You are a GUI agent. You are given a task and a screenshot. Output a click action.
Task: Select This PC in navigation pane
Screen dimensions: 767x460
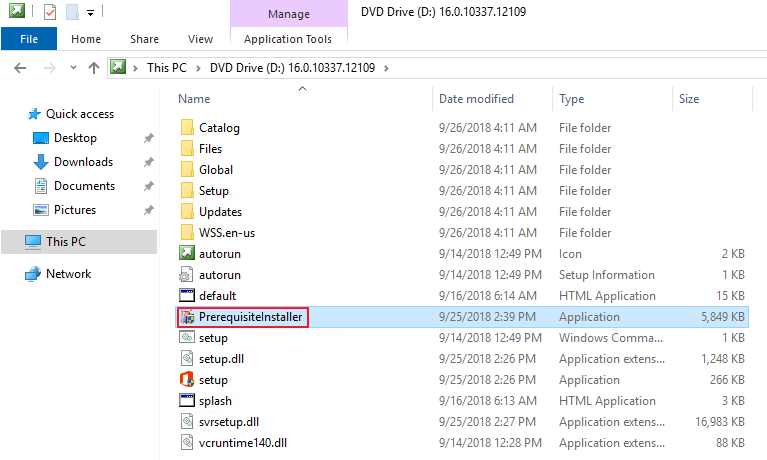66,242
